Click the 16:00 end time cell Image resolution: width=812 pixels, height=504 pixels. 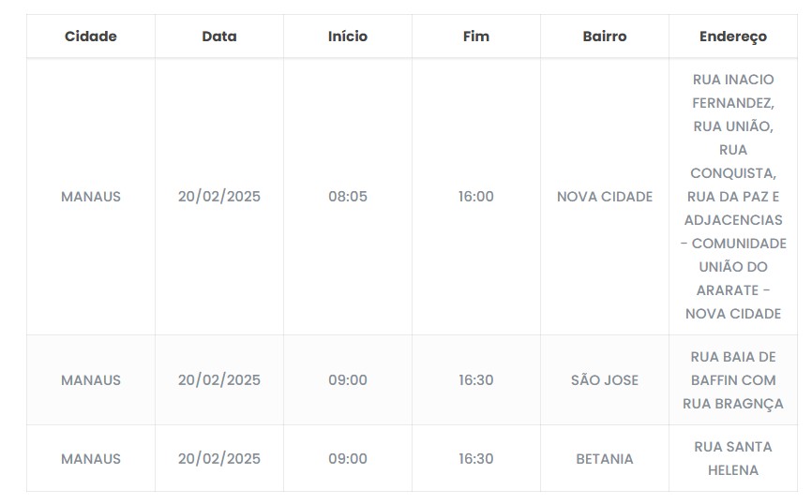[476, 197]
